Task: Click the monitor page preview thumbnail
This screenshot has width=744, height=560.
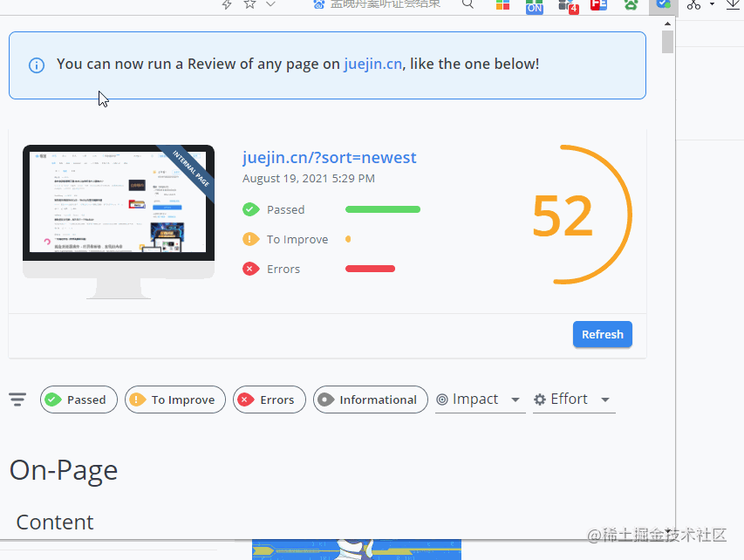Action: tap(119, 222)
